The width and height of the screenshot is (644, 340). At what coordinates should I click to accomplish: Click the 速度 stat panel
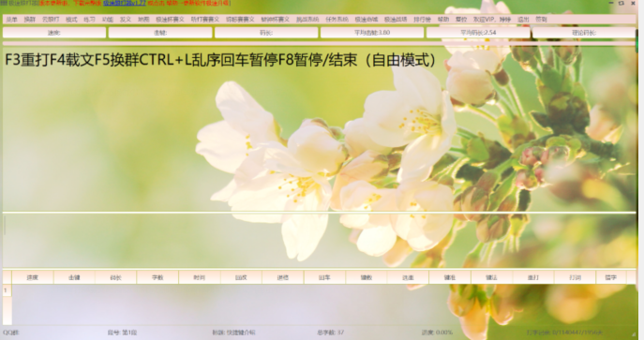pyautogui.click(x=54, y=33)
